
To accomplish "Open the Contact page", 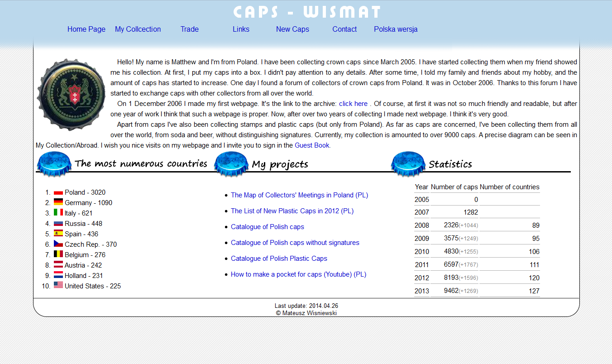I will point(344,29).
